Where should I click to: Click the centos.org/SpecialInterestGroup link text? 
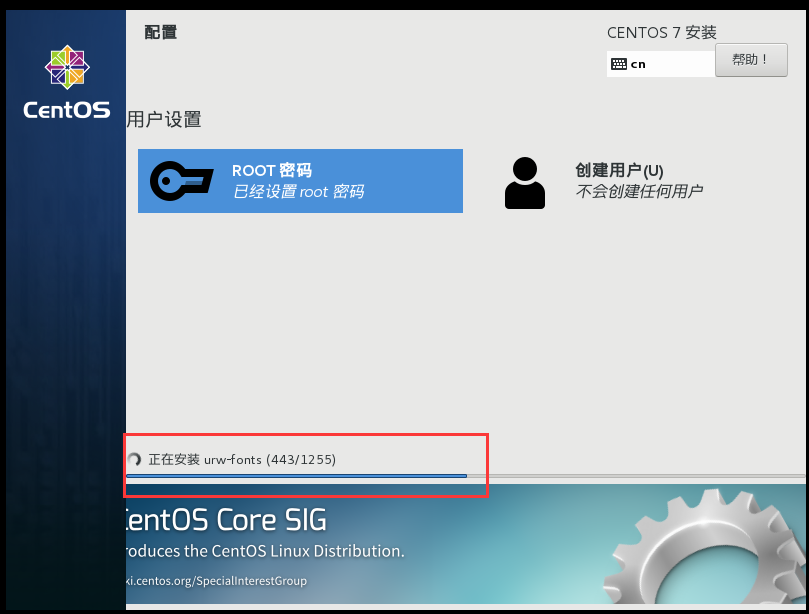pos(217,581)
